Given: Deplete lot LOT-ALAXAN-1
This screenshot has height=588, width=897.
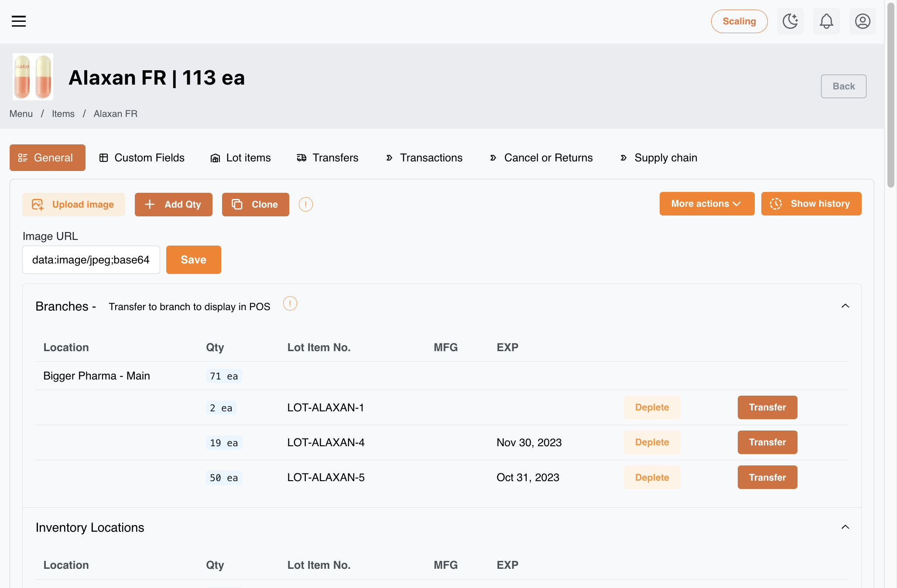Looking at the screenshot, I should [x=652, y=407].
